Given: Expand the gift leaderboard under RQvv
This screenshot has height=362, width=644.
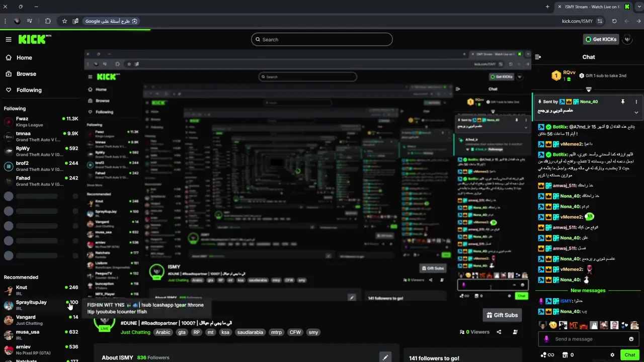Looking at the screenshot, I should pos(589,89).
